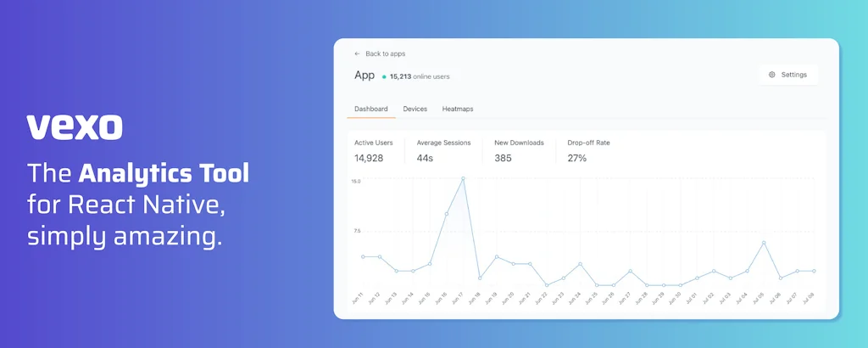Click the App title heading
868x348 pixels.
364,76
